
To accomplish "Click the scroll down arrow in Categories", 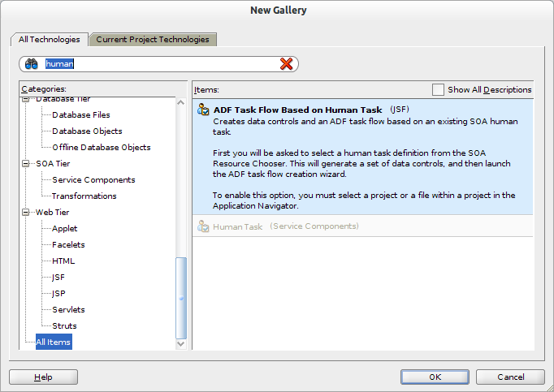I will click(181, 344).
